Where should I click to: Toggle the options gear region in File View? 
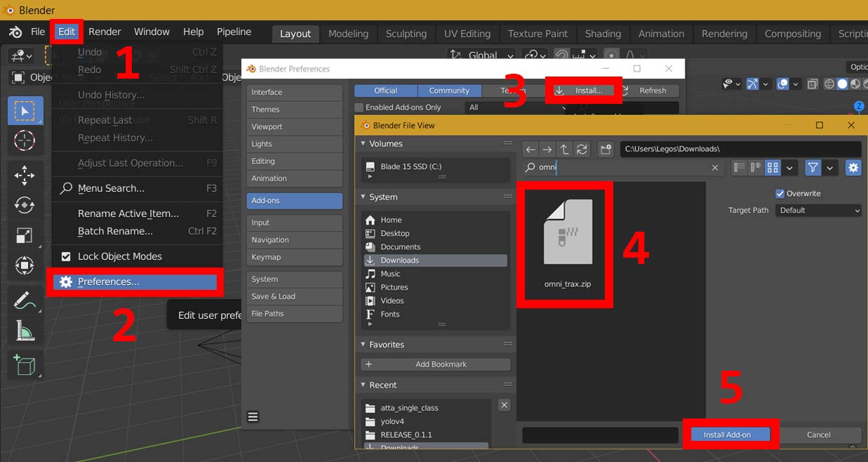coord(853,168)
